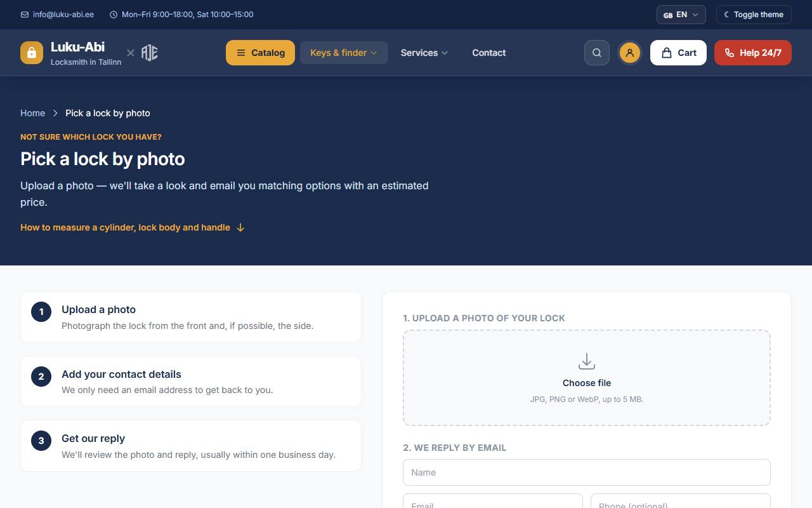Click the opening hours text Mon–Fri 9:00–18:00
Screen dimensions: 812x508
click(x=187, y=15)
